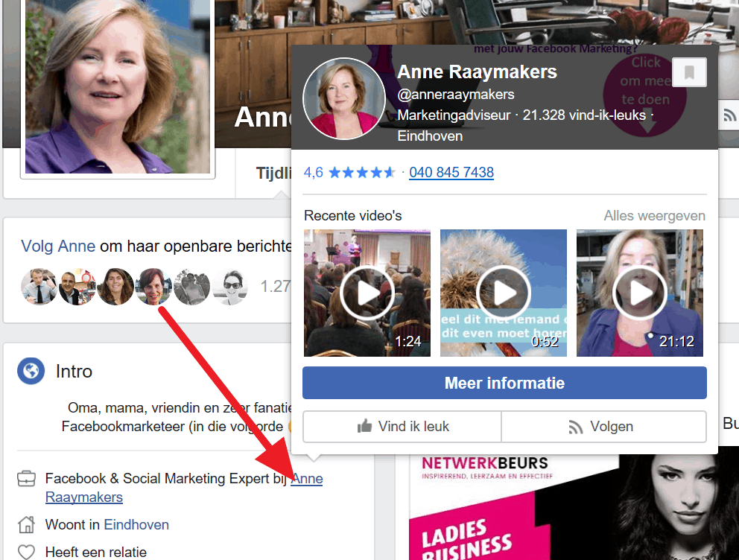The height and width of the screenshot is (560, 739).
Task: Open the large profile picture
Action: 118,87
